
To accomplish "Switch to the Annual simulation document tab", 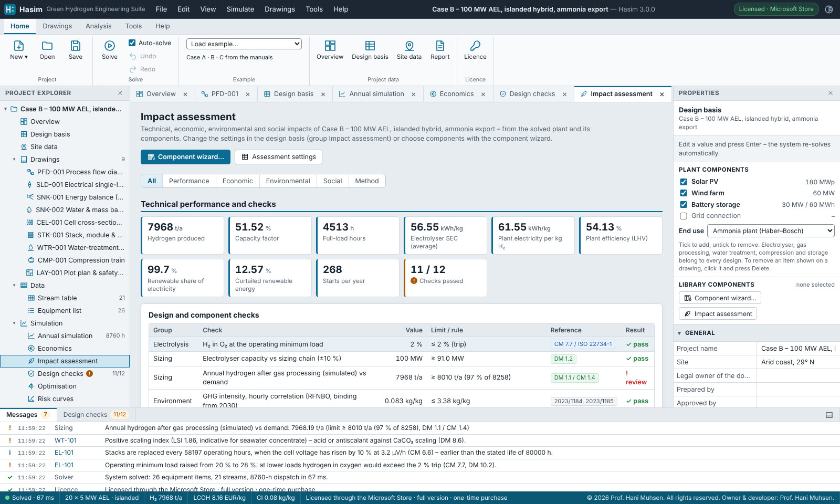I will (x=376, y=94).
